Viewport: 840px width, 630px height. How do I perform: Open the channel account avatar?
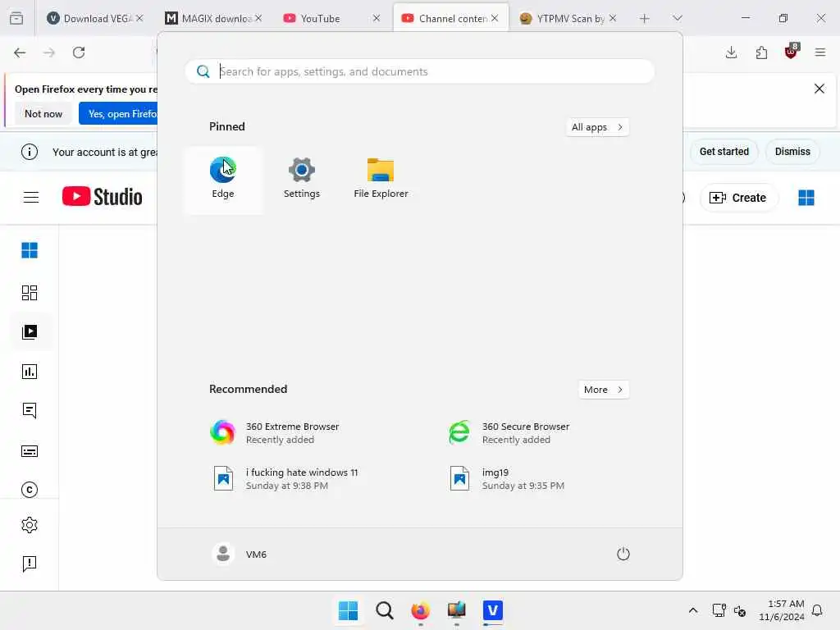point(806,198)
